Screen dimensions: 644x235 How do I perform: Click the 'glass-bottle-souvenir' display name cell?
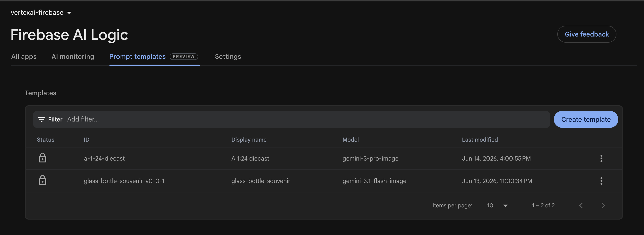coord(261,181)
